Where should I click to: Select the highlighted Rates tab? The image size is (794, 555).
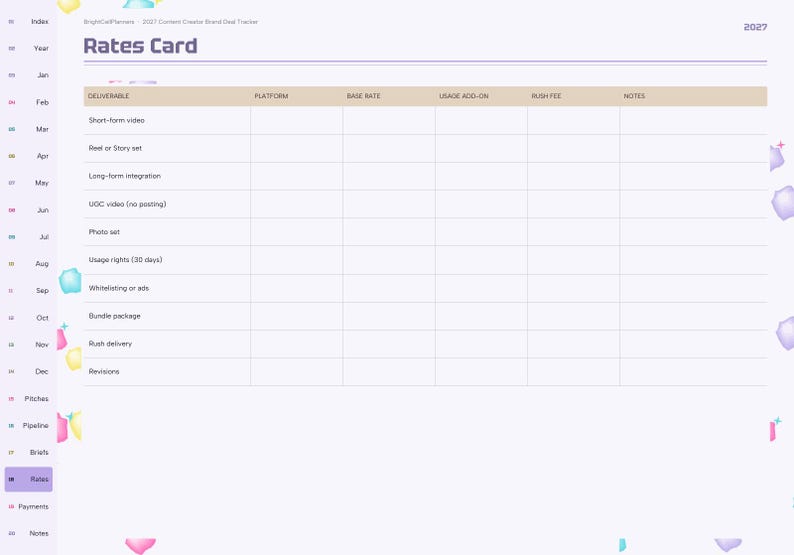[28, 479]
